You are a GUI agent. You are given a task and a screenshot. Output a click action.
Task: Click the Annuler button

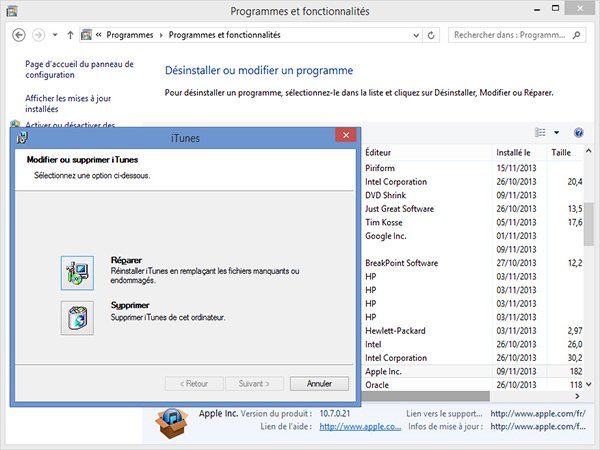(319, 383)
